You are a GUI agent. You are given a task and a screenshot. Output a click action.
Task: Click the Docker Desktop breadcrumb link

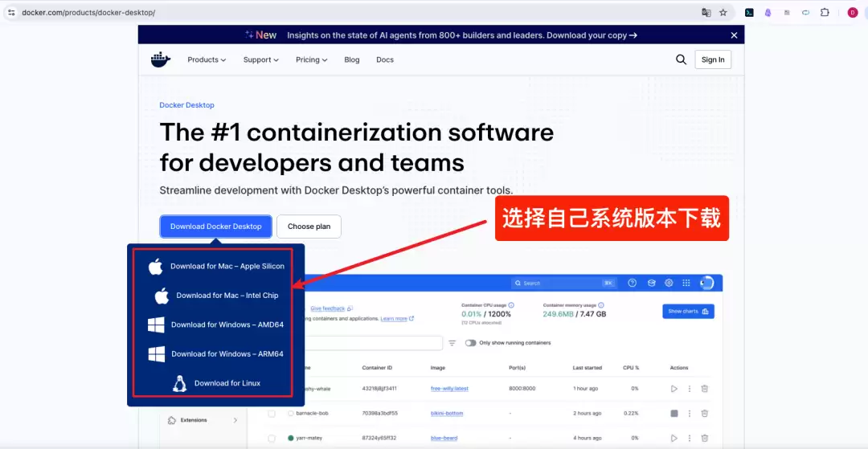click(x=186, y=105)
